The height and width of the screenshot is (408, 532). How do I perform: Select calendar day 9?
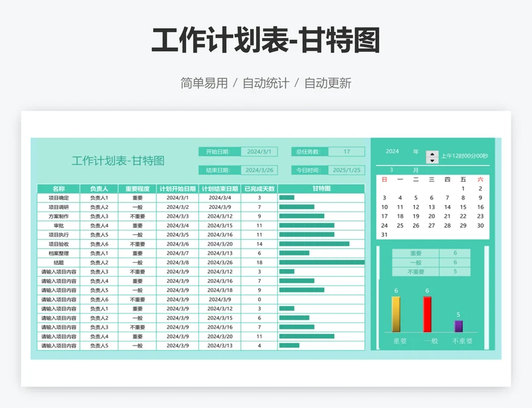pos(480,198)
